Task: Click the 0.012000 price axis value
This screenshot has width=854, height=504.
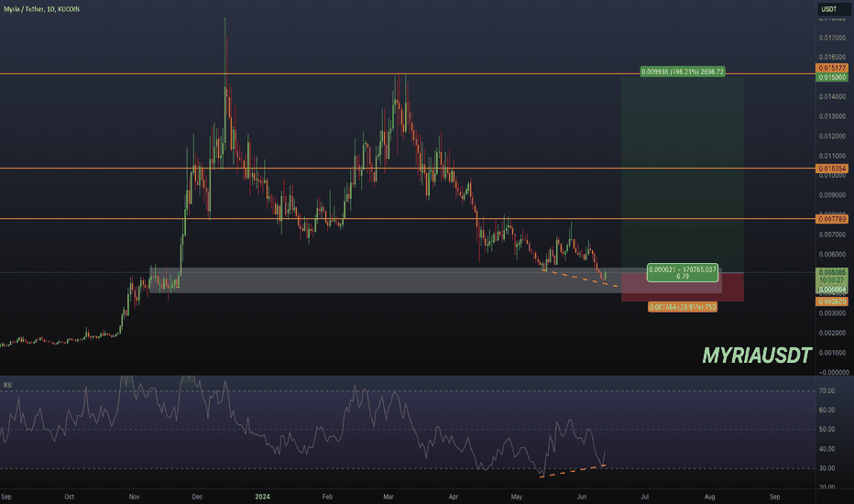Action: [x=833, y=137]
